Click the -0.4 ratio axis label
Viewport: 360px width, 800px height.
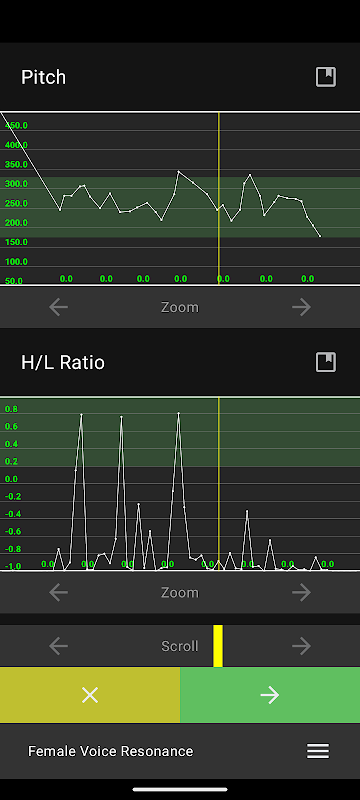point(13,514)
